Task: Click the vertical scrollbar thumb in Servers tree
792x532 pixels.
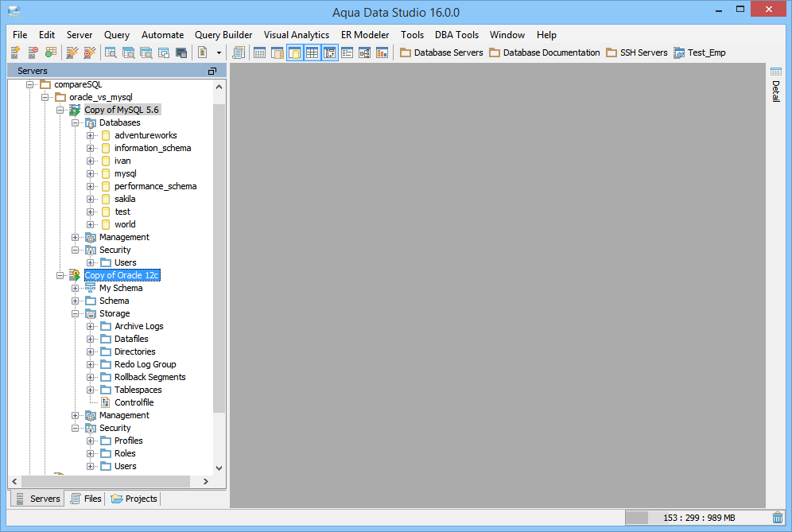Action: coord(219,258)
